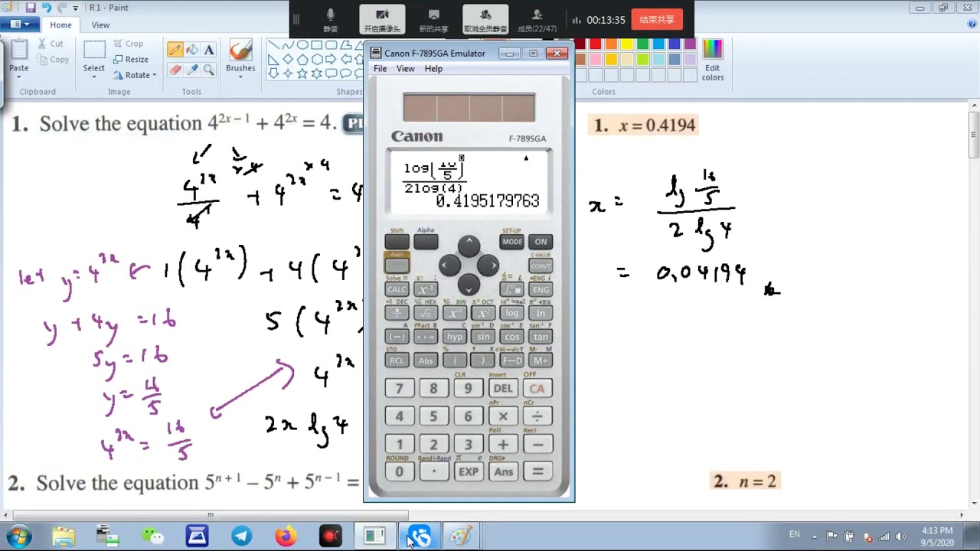Switch to the View ribbon tab in Paint
This screenshot has width=980, height=551.
(x=100, y=24)
